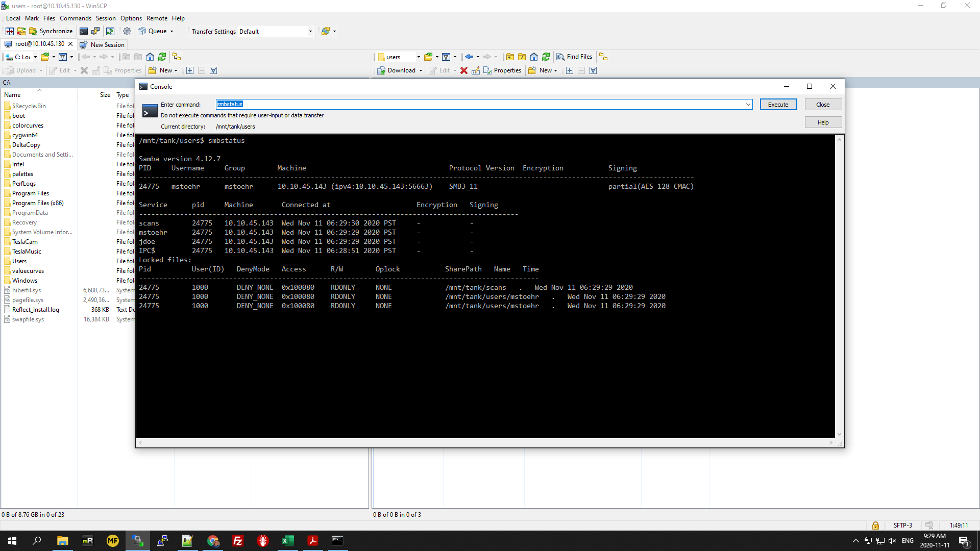Open the Remote menu

pos(157,18)
